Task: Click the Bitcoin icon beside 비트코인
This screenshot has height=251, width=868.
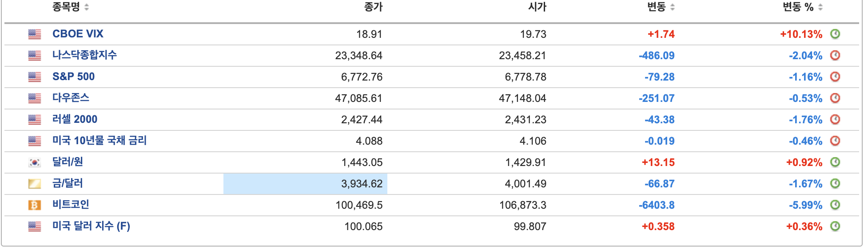Action: [x=35, y=205]
